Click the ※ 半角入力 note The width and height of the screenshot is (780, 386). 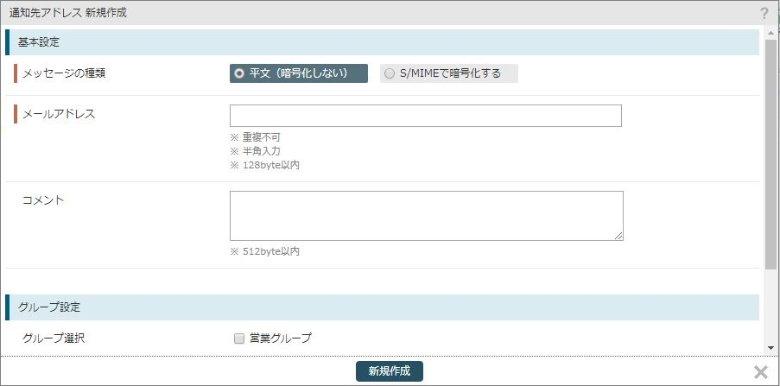coord(255,151)
